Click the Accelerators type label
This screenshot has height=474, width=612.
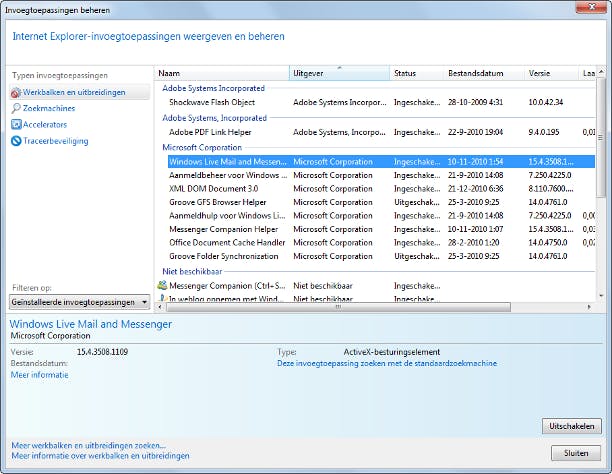[45, 125]
